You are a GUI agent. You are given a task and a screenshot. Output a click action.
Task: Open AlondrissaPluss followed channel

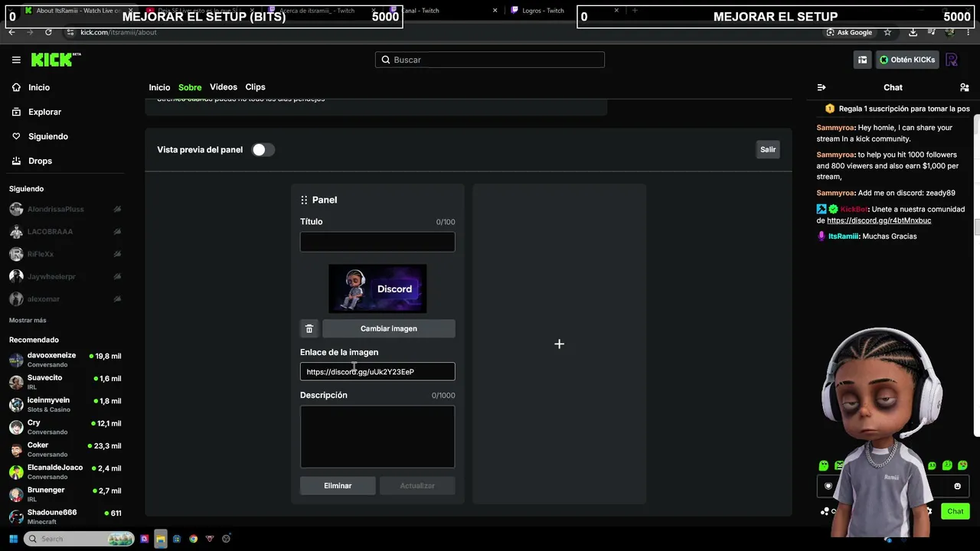[x=66, y=209]
